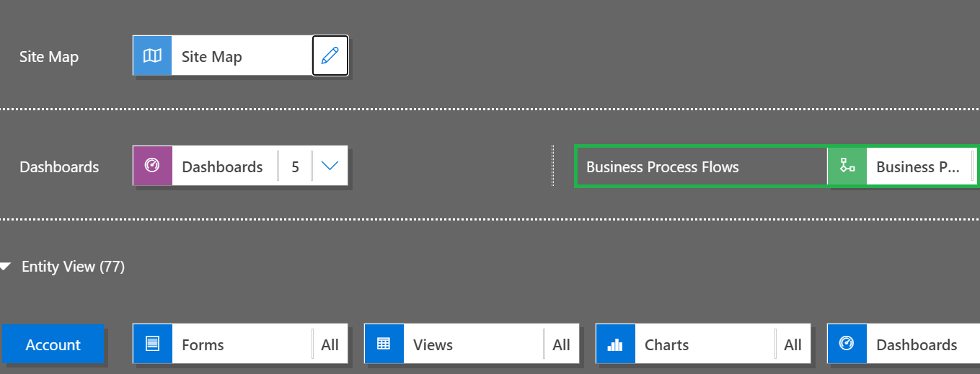Image resolution: width=980 pixels, height=374 pixels.
Task: Click the 'All' selector on the Charts tile
Action: [x=793, y=344]
